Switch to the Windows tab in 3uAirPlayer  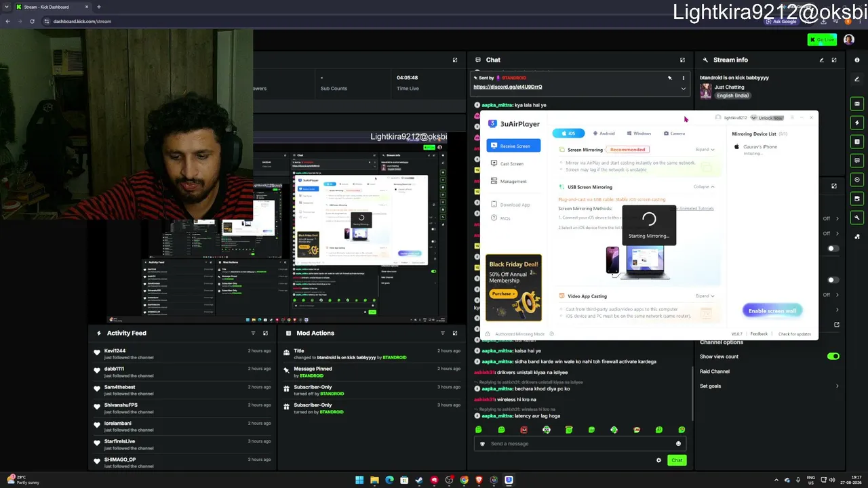pos(639,134)
